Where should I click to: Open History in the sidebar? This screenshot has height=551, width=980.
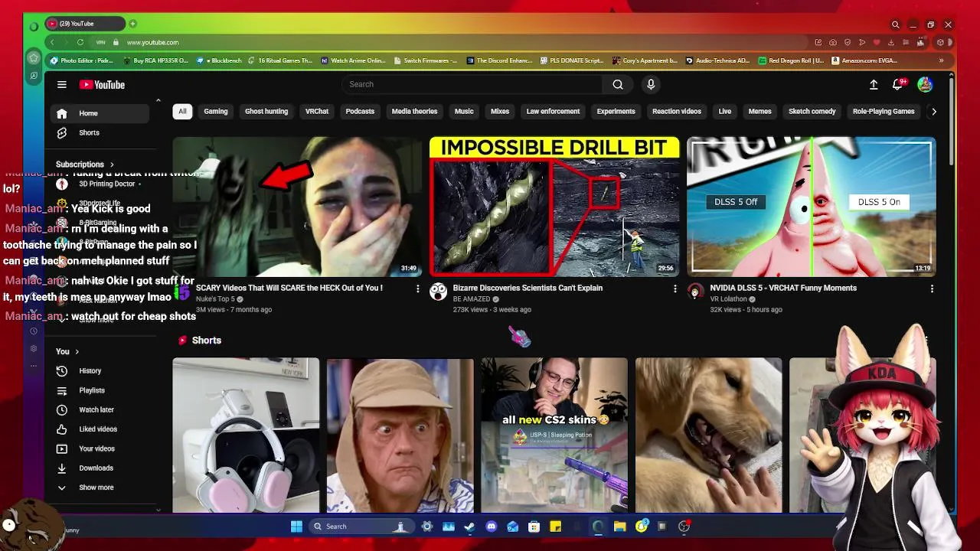point(100,370)
